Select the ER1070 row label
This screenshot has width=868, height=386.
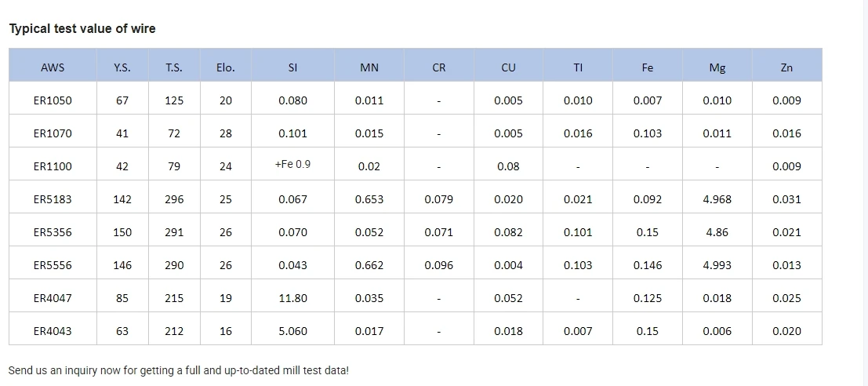(x=53, y=133)
